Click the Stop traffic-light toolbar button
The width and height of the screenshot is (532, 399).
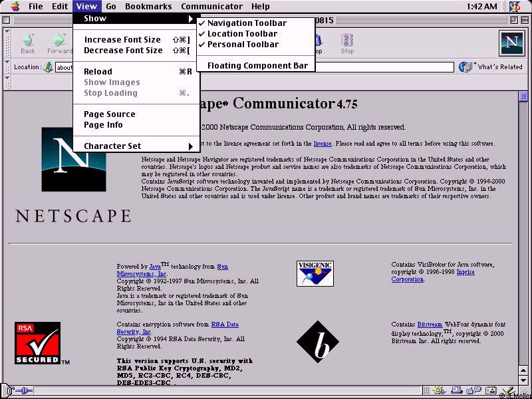347,43
